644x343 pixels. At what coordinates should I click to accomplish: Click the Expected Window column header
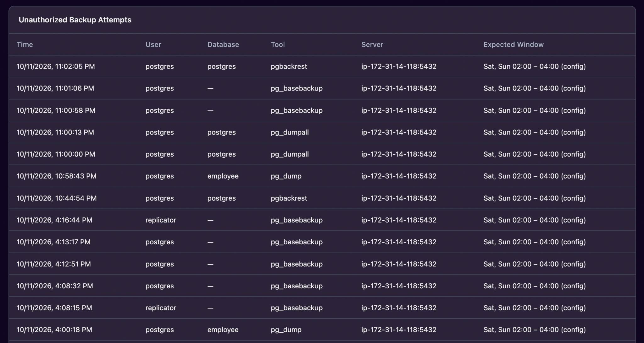point(514,44)
